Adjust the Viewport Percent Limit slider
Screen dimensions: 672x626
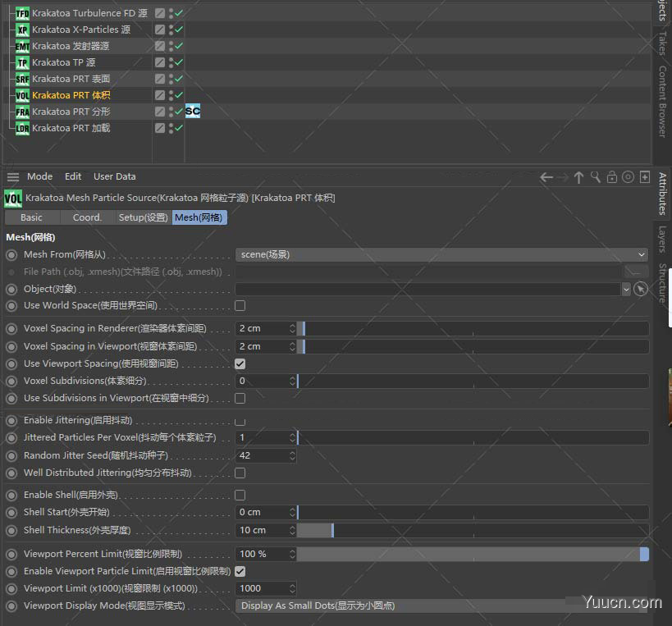click(x=473, y=555)
